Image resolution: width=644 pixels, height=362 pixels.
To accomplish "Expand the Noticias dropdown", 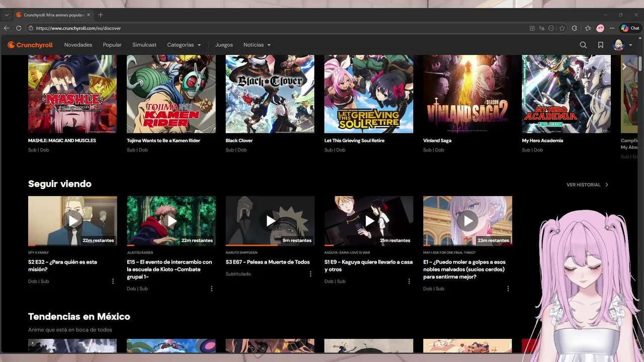I will (x=257, y=45).
